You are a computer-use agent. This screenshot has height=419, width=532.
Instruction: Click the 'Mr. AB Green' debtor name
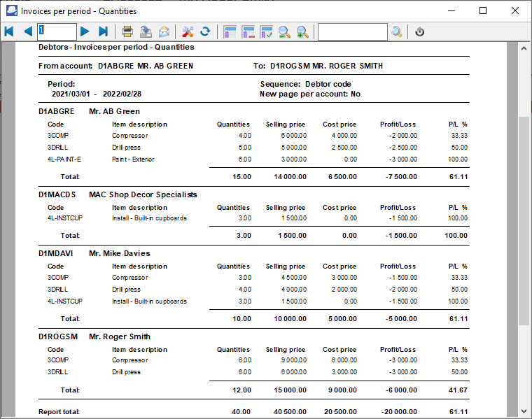(x=114, y=111)
